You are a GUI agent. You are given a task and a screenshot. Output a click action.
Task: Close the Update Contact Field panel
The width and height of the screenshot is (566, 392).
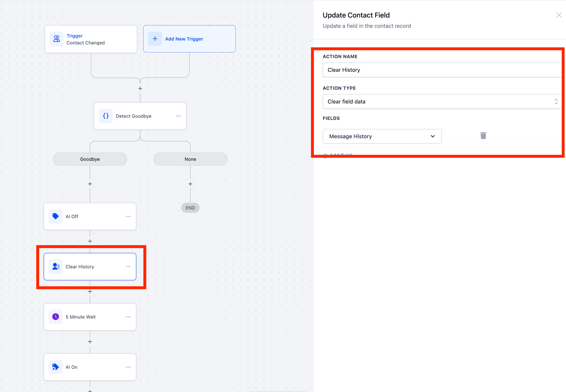click(x=559, y=15)
